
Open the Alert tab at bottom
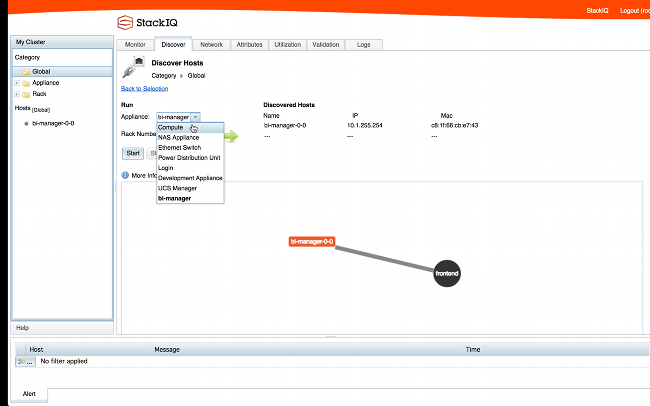[29, 394]
